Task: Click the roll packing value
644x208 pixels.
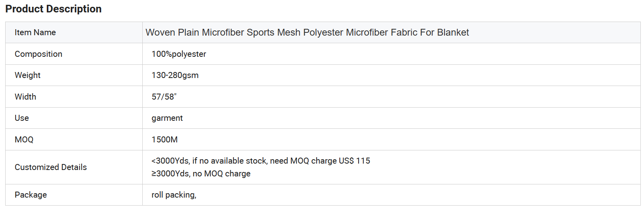Action: pos(174,195)
